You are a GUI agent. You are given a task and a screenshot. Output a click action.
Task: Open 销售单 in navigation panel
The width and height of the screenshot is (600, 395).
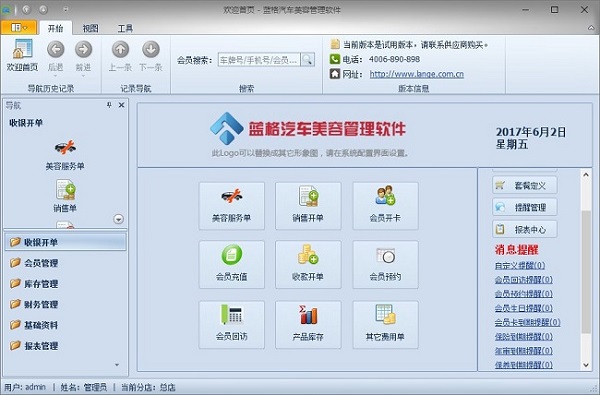click(x=65, y=195)
